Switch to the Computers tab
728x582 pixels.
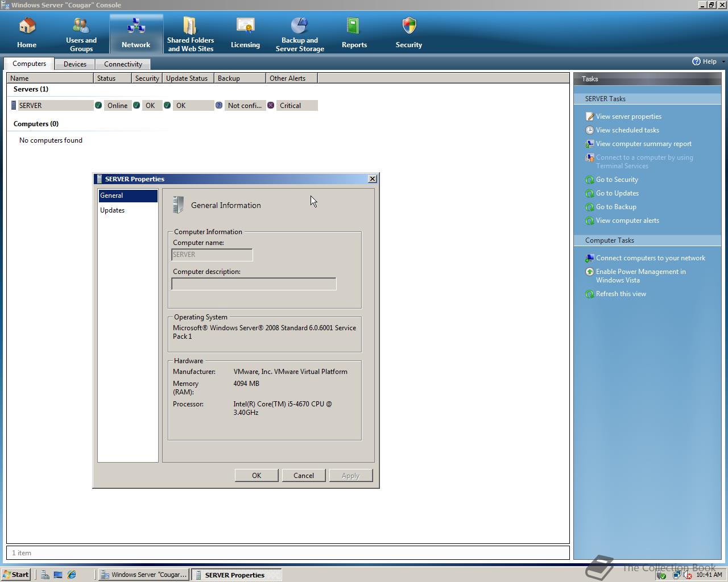(x=29, y=64)
